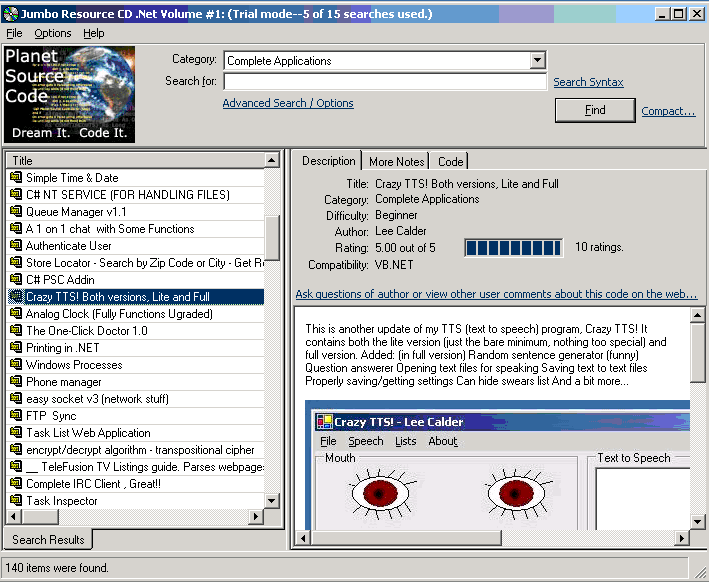Click the icon beside Authenticate User
Screen dimensions: 709x582
tap(16, 246)
